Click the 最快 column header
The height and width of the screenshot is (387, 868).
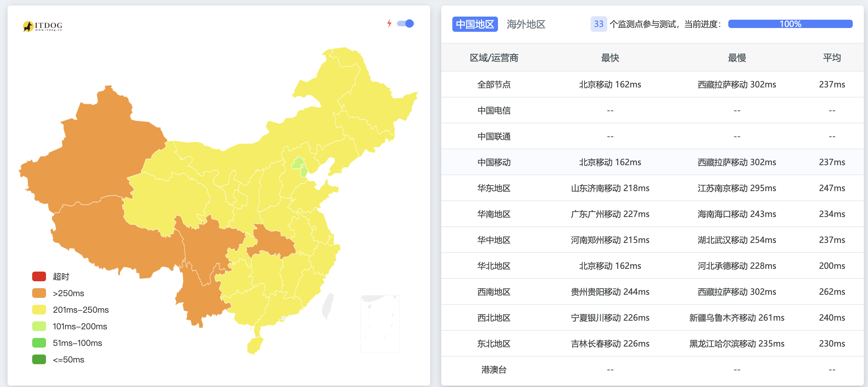(610, 58)
